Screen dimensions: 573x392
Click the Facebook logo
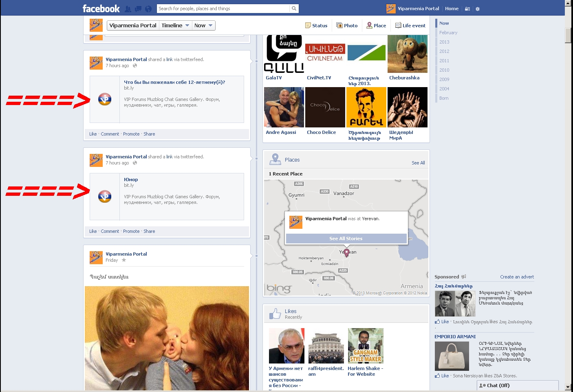(101, 9)
